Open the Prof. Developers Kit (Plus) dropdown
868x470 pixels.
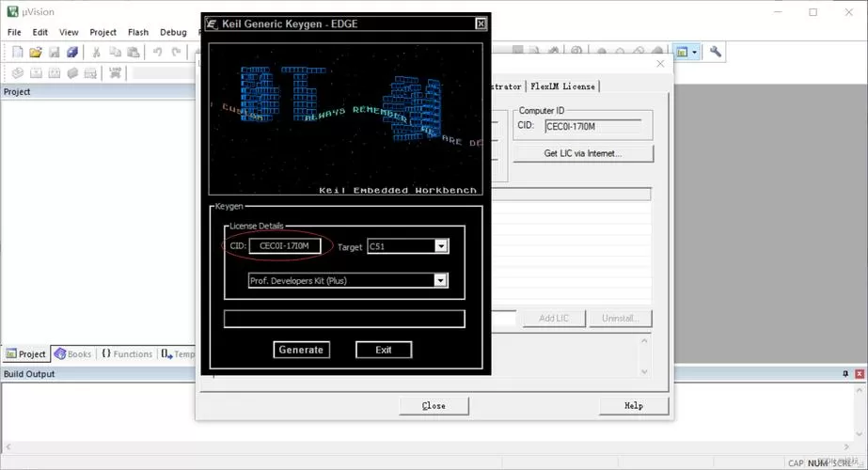440,281
